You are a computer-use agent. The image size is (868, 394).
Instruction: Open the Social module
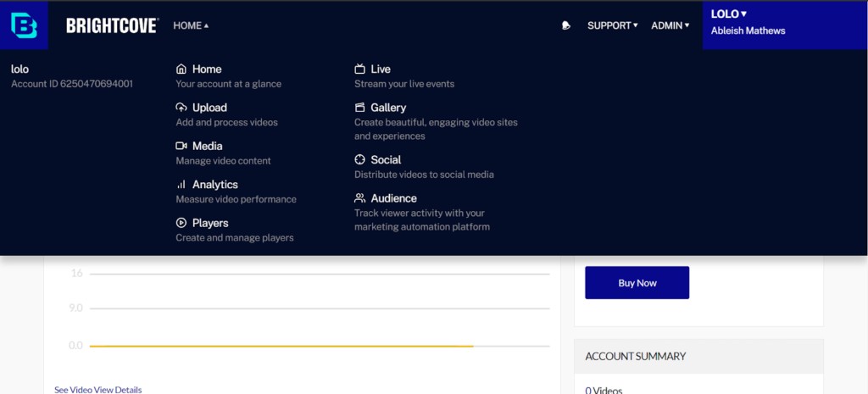386,160
